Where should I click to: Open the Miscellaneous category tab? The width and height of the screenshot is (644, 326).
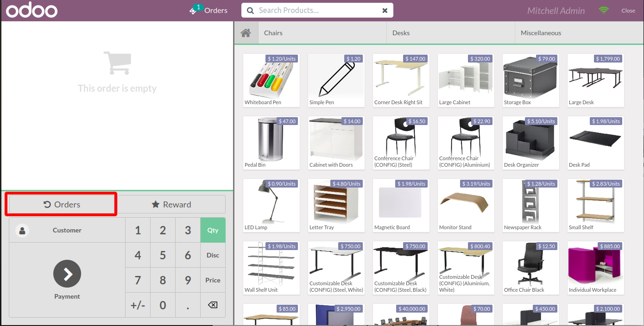coord(579,33)
